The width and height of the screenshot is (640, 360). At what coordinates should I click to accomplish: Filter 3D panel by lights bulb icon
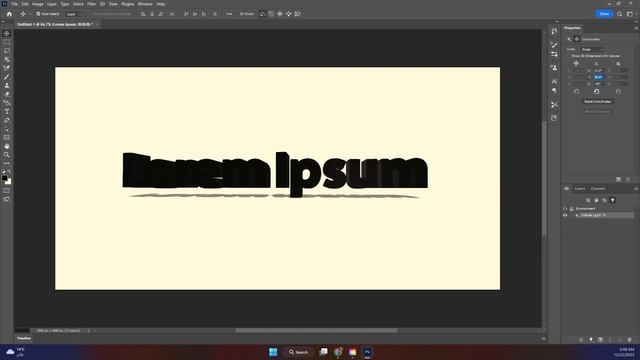pyautogui.click(x=612, y=200)
